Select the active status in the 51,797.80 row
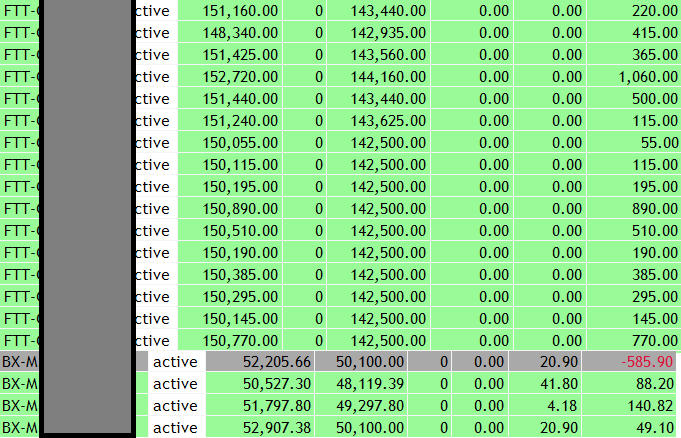 (176, 406)
